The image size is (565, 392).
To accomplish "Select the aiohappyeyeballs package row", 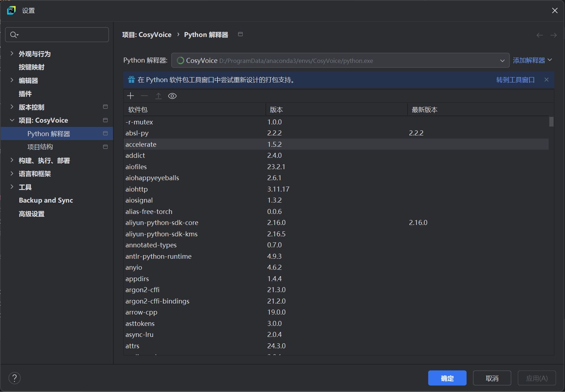I will 336,178.
